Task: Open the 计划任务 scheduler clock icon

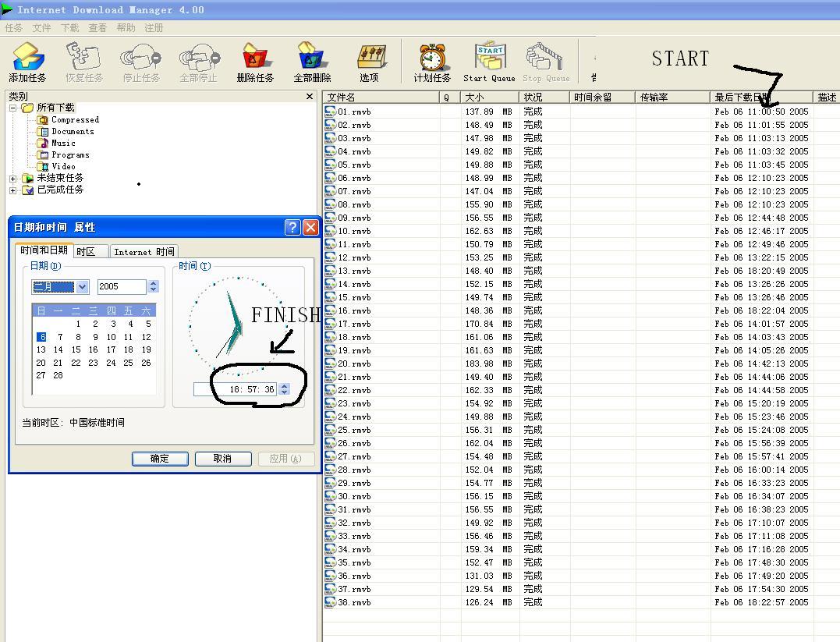Action: (432, 62)
